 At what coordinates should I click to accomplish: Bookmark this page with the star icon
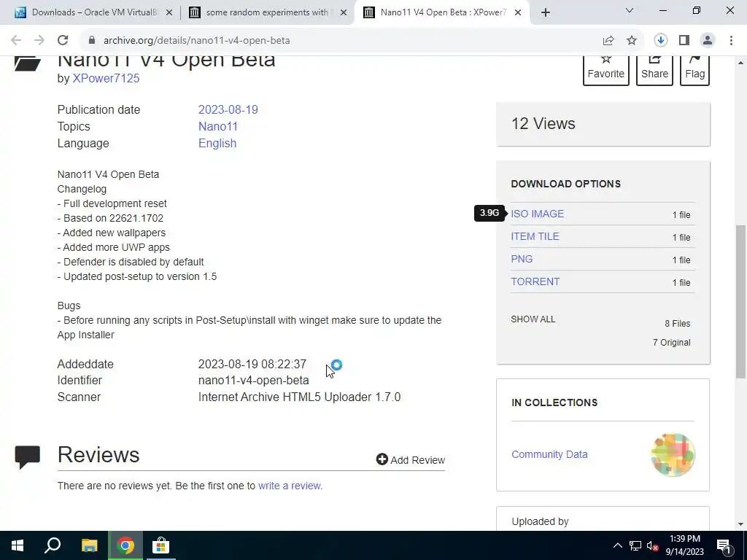pyautogui.click(x=632, y=41)
